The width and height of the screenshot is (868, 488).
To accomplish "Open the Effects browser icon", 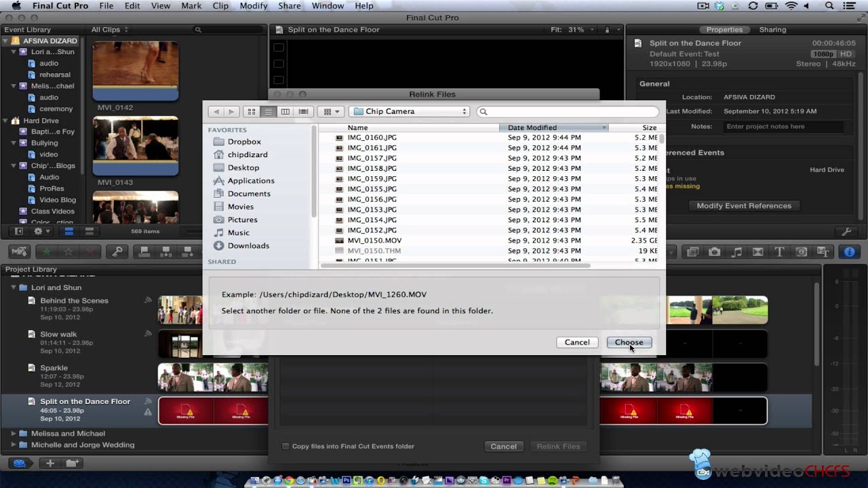I will pyautogui.click(x=692, y=252).
